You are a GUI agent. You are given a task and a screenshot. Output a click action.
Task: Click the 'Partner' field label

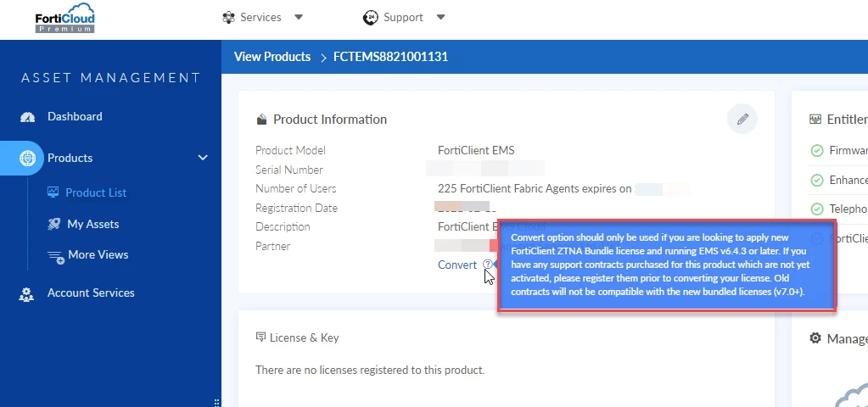point(272,246)
